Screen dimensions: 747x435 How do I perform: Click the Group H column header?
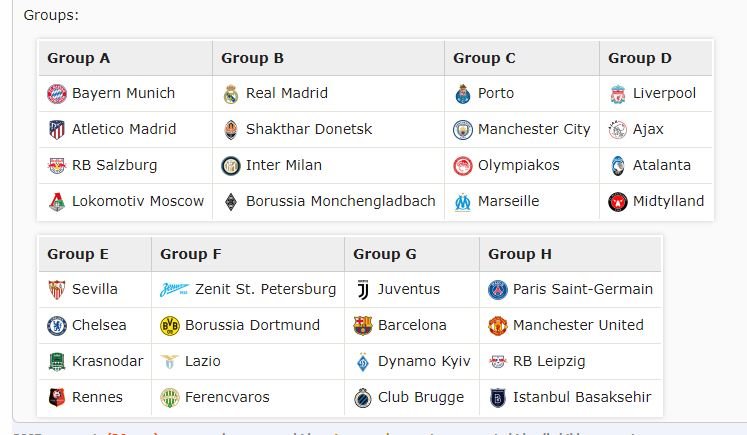point(520,254)
